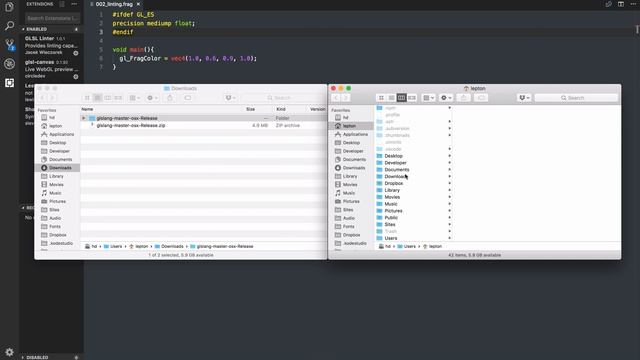640x360 pixels.
Task: Click the split editor icon in VS Code
Action: [621, 4]
